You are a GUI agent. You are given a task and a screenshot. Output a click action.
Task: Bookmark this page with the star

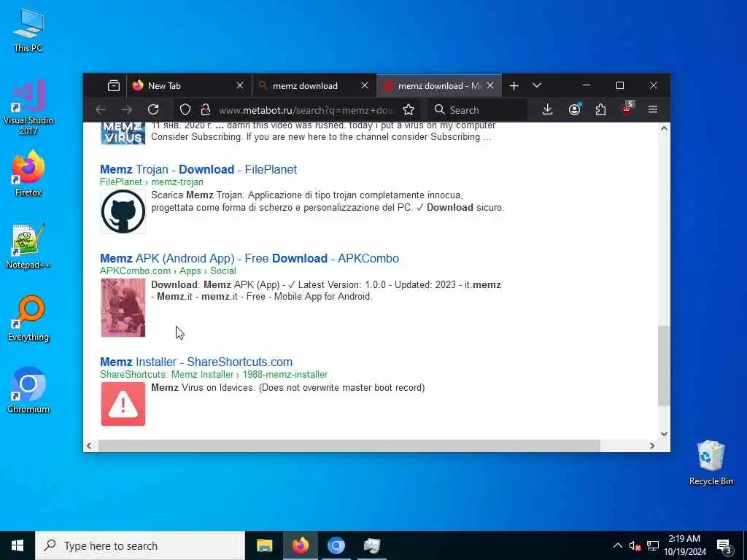point(409,110)
